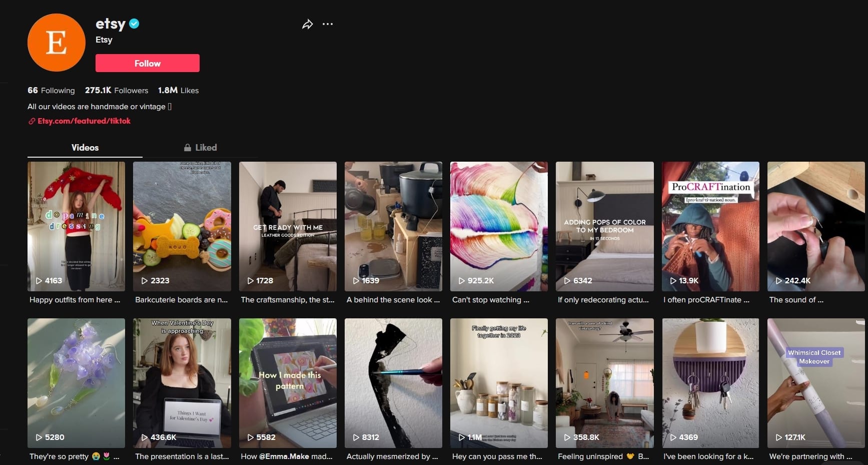Click caption 'Hey can you pass me th...'
868x465 pixels.
[497, 456]
